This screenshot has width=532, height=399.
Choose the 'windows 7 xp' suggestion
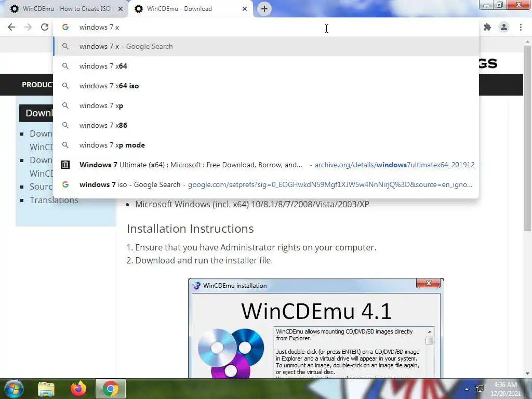[266, 105]
